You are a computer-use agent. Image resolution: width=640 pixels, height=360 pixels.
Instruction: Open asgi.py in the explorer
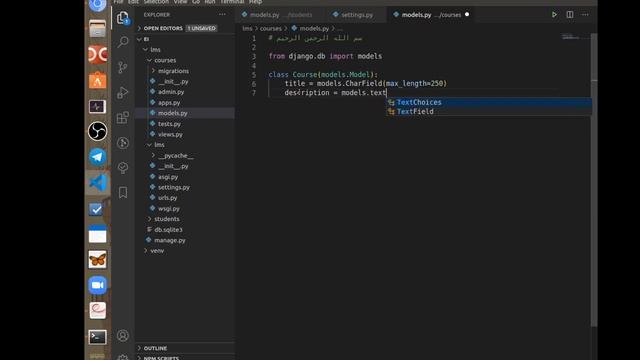click(168, 177)
